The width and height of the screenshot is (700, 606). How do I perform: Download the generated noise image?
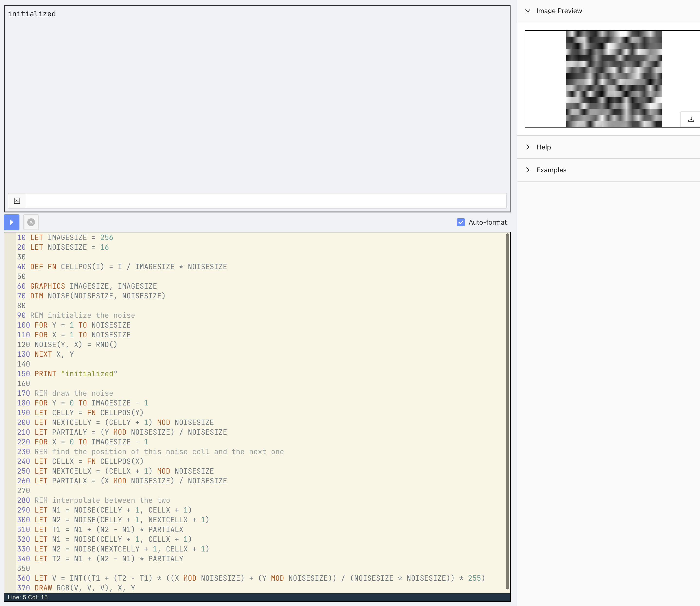tap(691, 119)
